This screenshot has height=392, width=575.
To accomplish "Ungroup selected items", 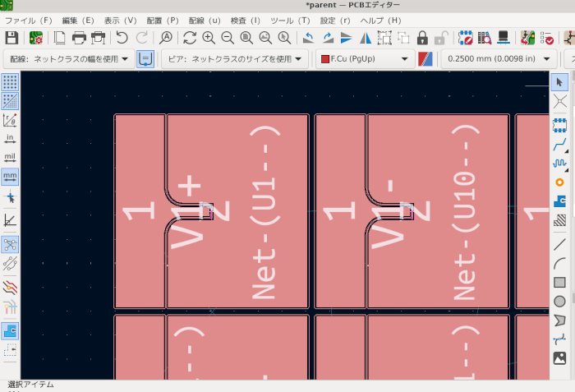I will click(x=403, y=38).
